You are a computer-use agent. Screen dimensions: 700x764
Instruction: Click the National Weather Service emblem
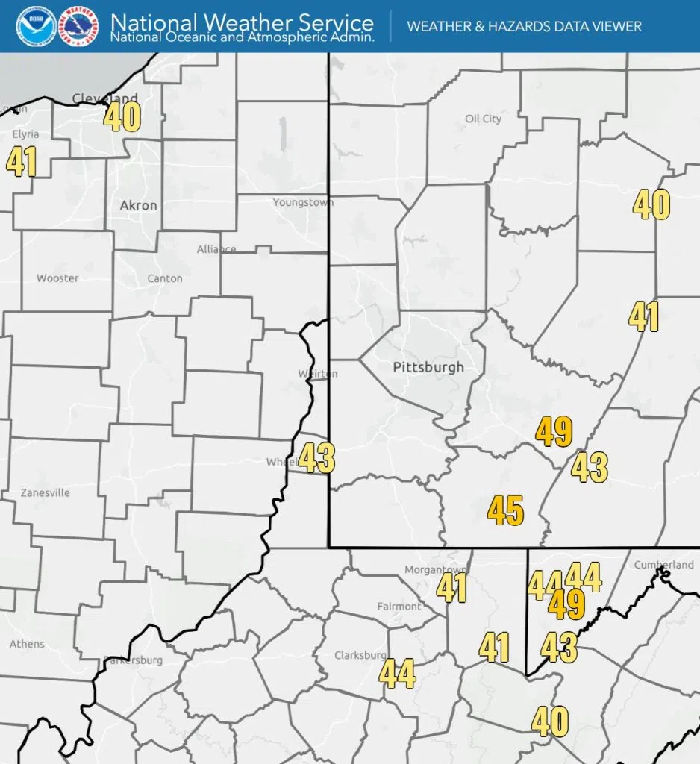click(x=79, y=25)
